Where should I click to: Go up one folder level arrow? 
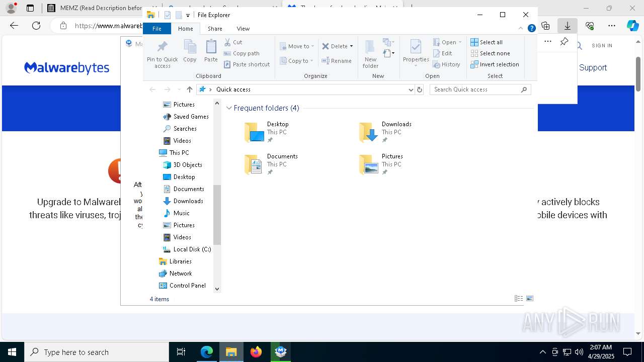click(x=189, y=89)
